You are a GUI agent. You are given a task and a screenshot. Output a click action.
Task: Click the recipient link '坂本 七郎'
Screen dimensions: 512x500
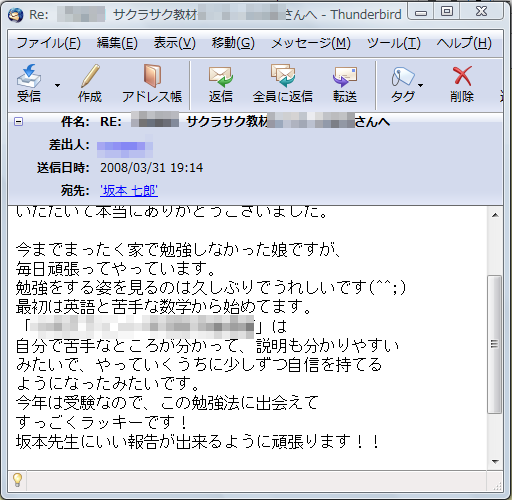click(129, 191)
